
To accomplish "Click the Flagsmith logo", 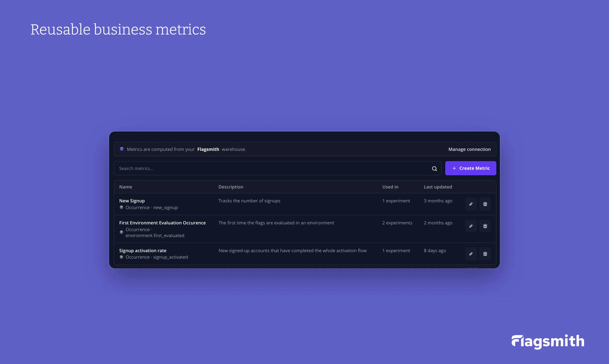I will pos(548,342).
